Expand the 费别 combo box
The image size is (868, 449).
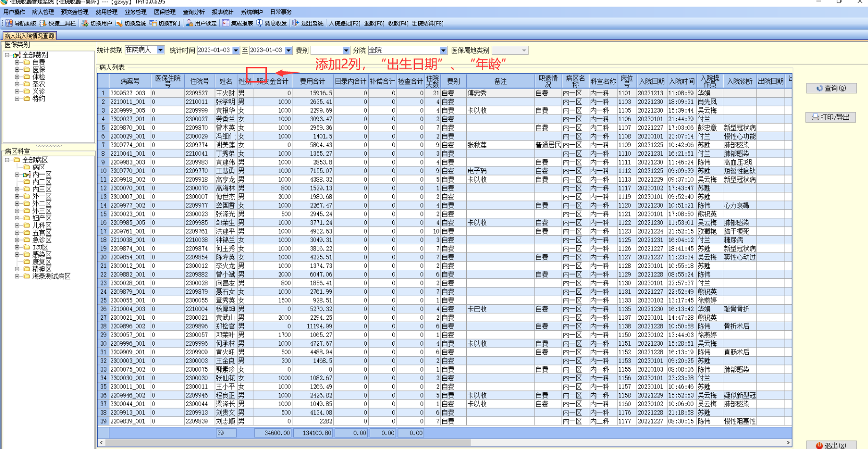(346, 50)
